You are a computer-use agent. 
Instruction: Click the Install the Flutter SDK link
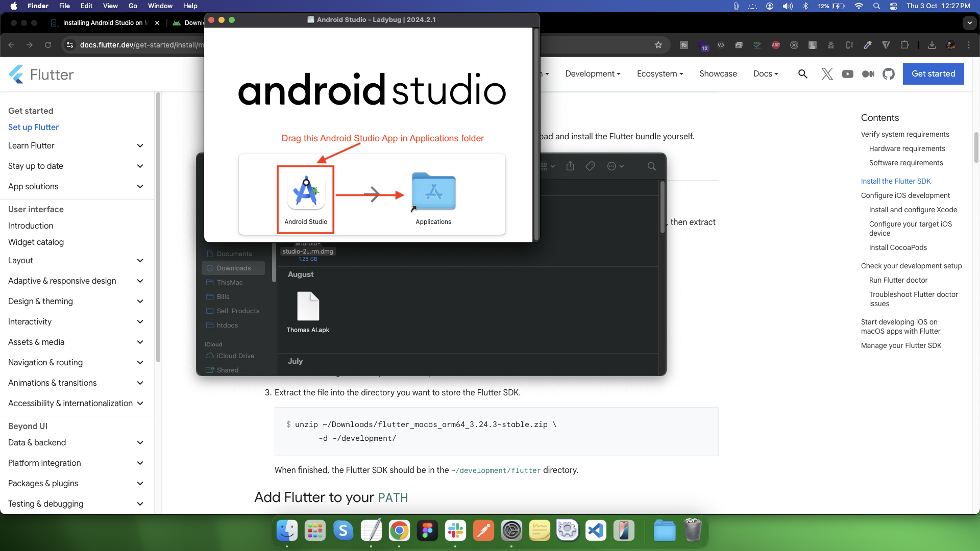[x=896, y=181]
